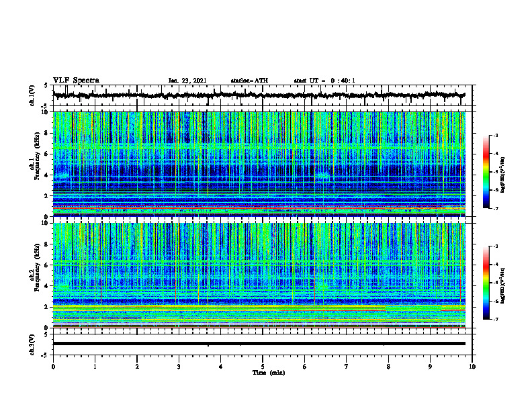This screenshot has width=532, height=411.
Task: Click time axis tick label '5'
Action: (x=263, y=367)
